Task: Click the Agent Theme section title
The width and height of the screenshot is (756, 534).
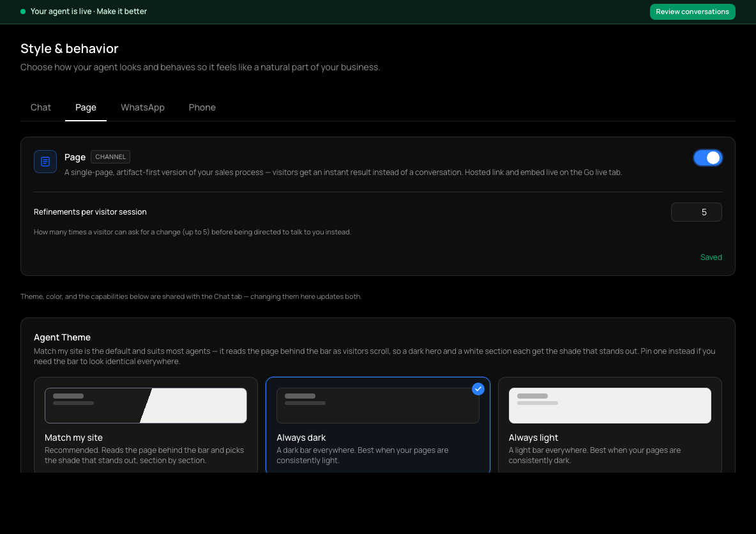Action: [62, 338]
